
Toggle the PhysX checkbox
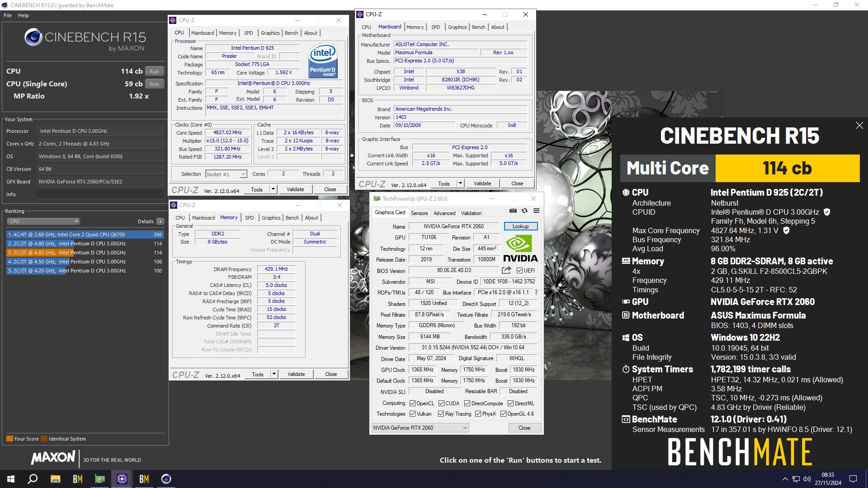[478, 414]
